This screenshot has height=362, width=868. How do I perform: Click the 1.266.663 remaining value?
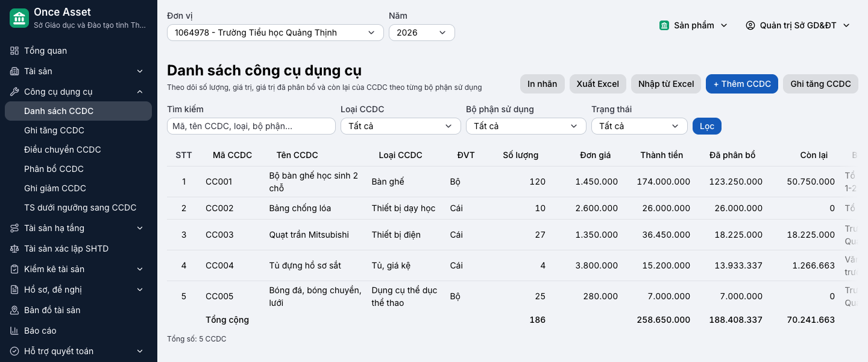[x=811, y=265]
